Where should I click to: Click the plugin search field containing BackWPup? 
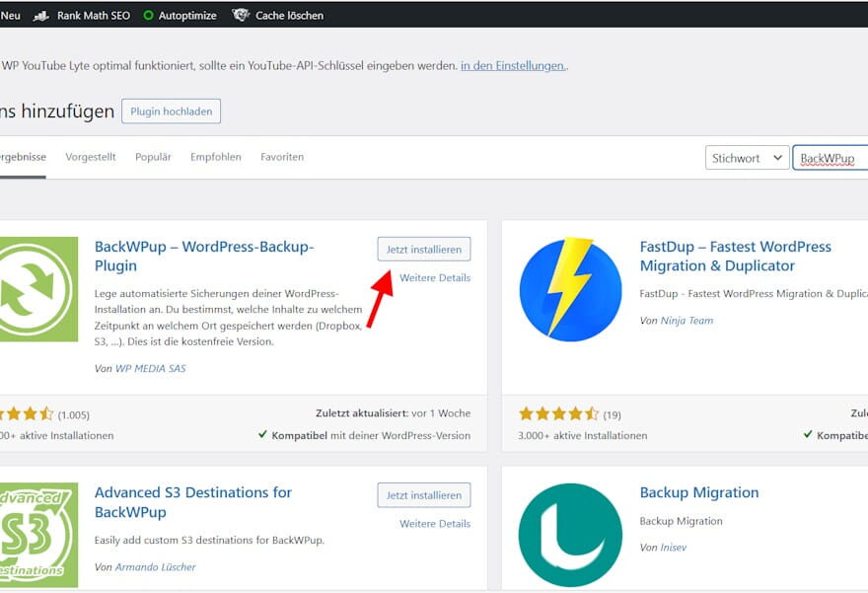[831, 158]
